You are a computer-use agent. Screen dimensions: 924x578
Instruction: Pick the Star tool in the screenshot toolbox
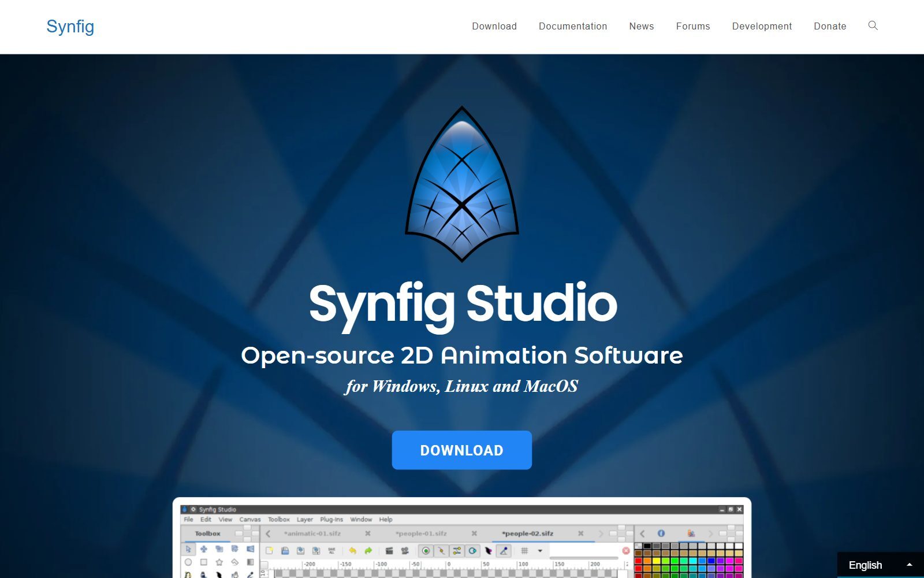point(219,562)
